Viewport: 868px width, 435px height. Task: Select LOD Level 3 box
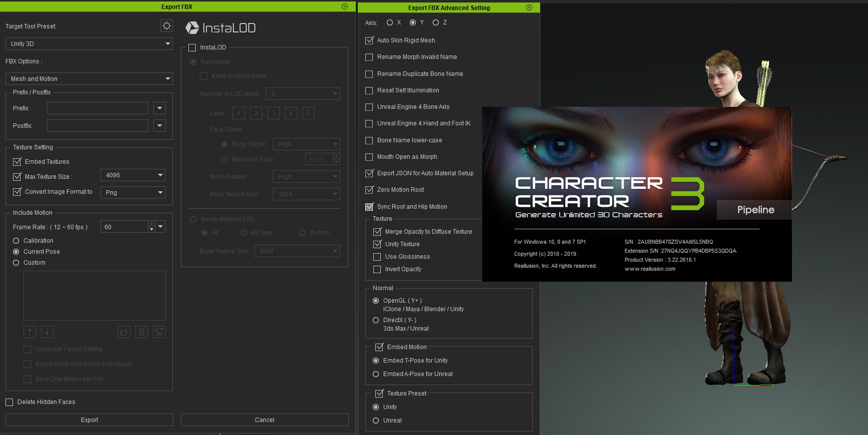[273, 113]
